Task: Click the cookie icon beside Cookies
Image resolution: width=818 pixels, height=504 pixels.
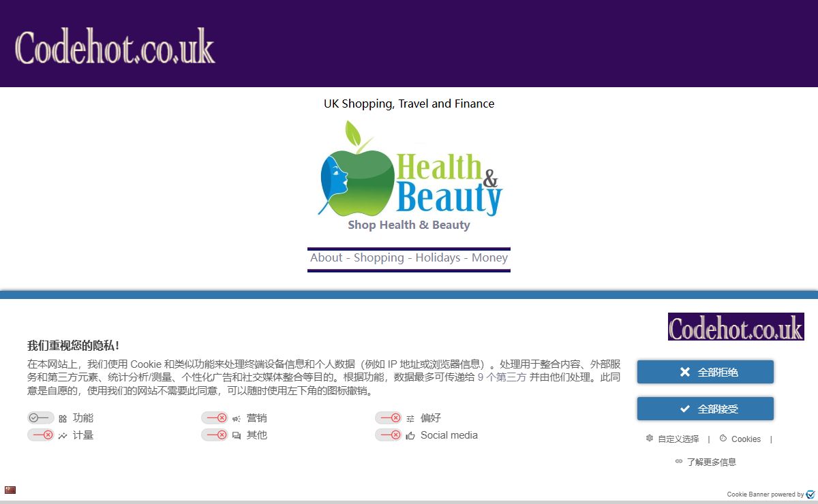Action: pos(723,439)
